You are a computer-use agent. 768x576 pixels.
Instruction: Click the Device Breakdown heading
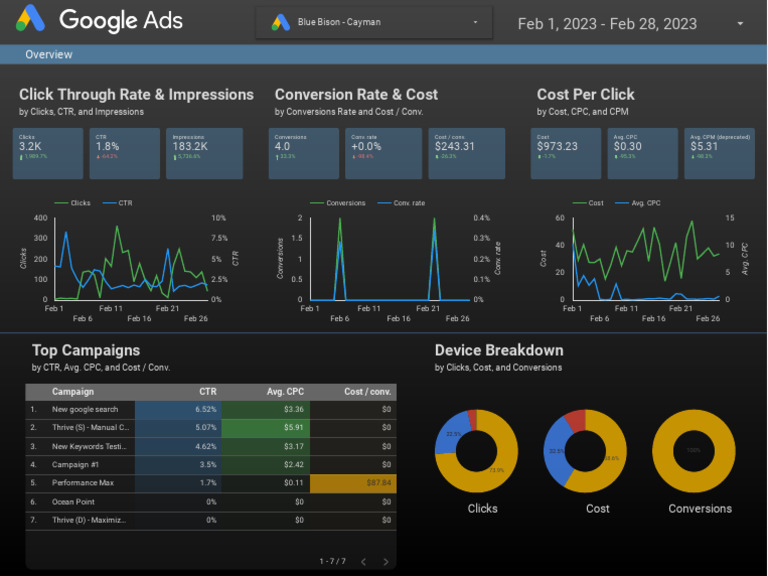click(x=499, y=350)
